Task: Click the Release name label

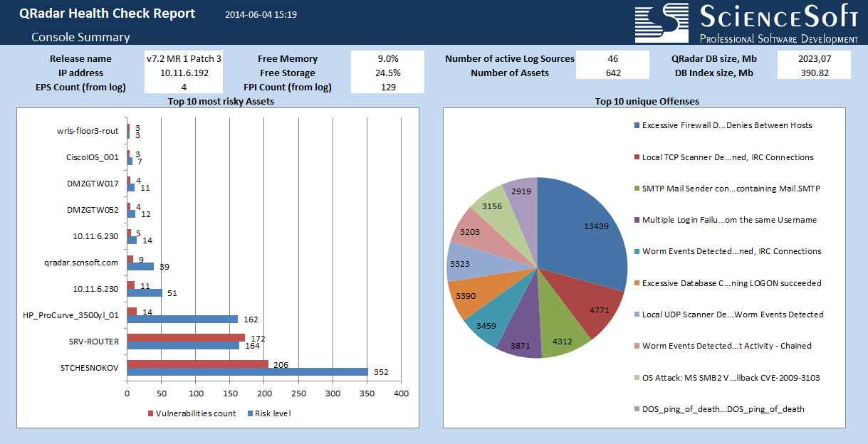Action: [x=80, y=58]
